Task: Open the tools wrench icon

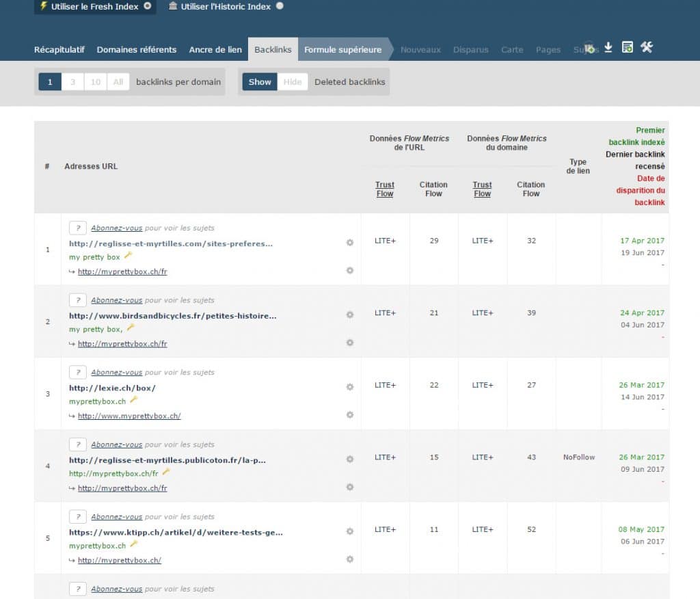Action: pyautogui.click(x=647, y=47)
